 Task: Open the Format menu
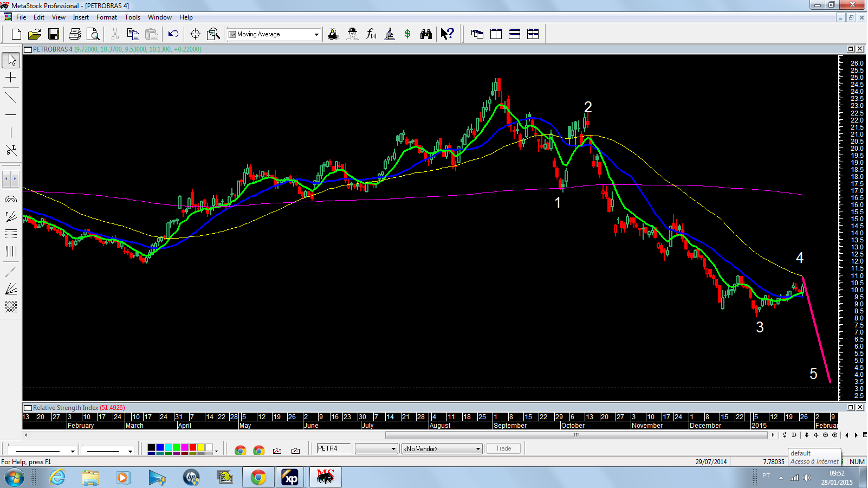pyautogui.click(x=107, y=17)
